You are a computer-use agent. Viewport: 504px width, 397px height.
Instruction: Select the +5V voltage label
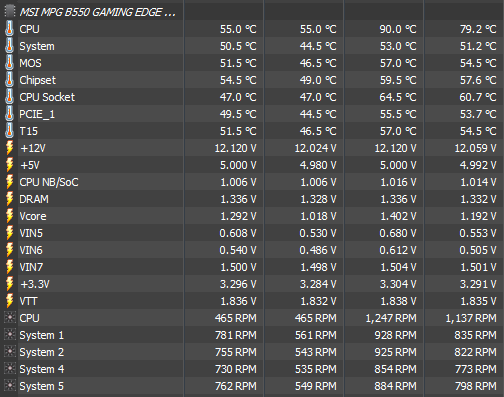[30, 165]
